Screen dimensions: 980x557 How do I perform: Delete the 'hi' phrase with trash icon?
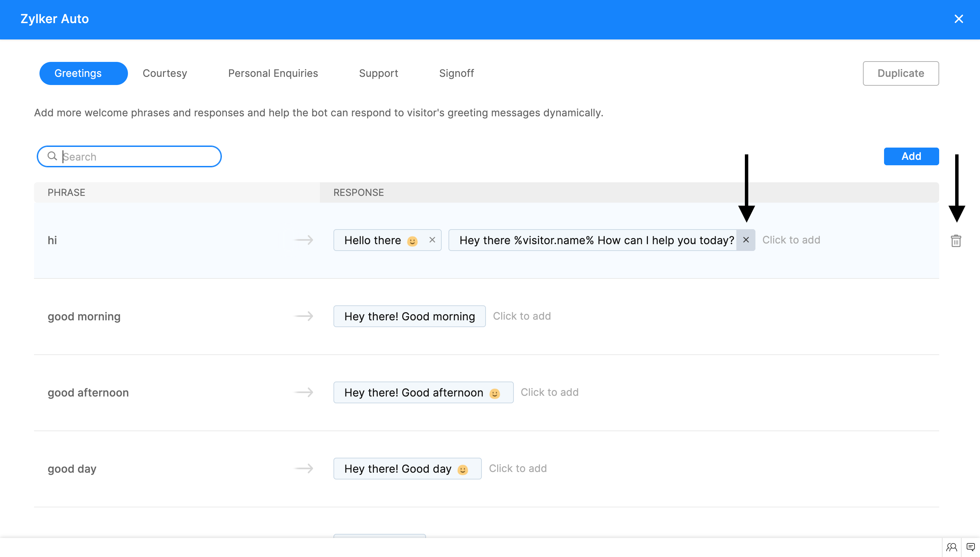(955, 241)
